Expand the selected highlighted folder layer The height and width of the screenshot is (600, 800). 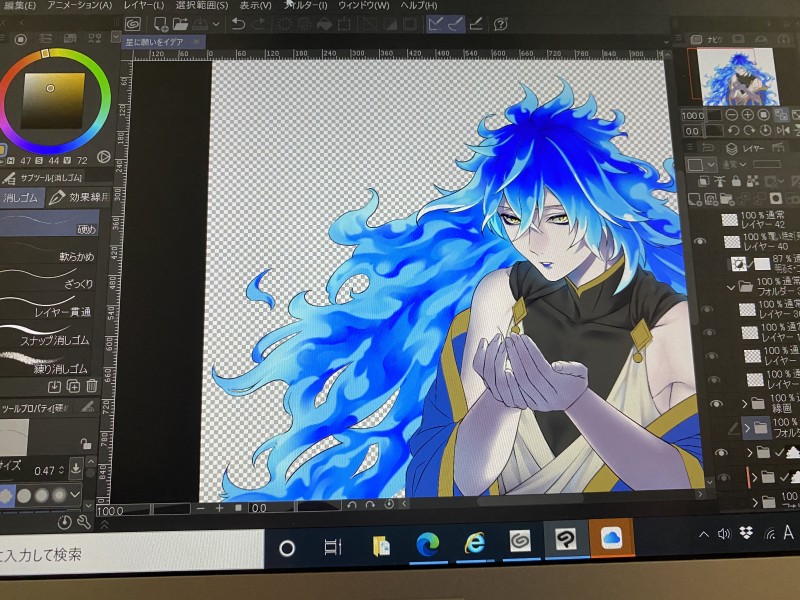pyautogui.click(x=747, y=428)
